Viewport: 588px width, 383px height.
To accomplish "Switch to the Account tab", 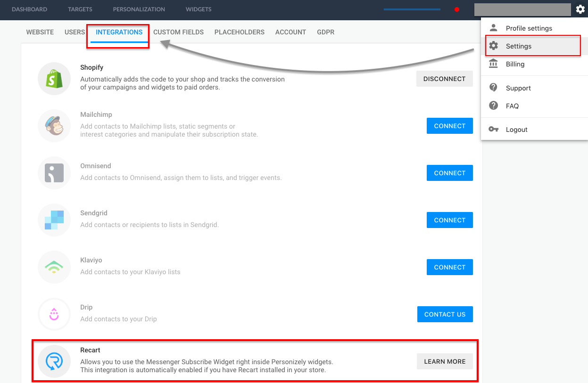I will pyautogui.click(x=291, y=32).
